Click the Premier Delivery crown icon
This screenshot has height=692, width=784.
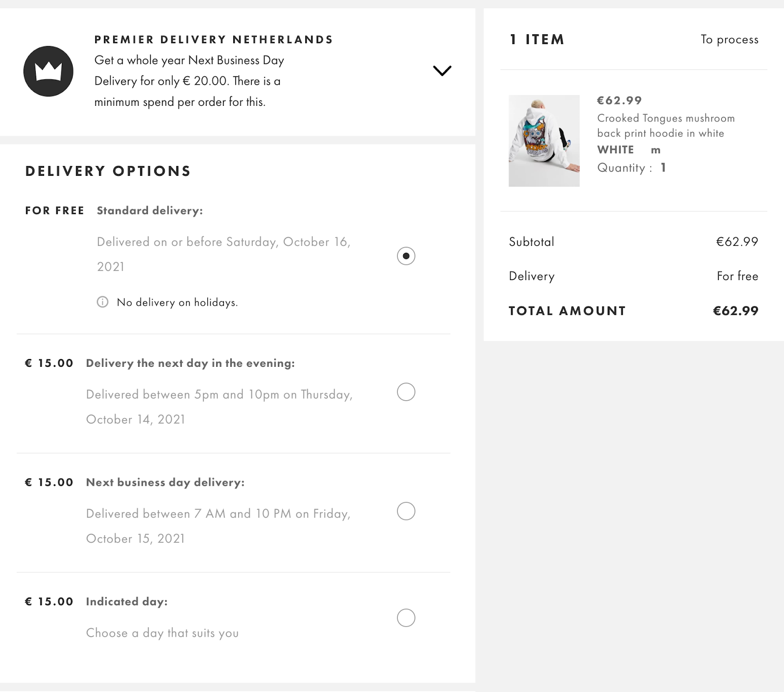click(x=49, y=72)
